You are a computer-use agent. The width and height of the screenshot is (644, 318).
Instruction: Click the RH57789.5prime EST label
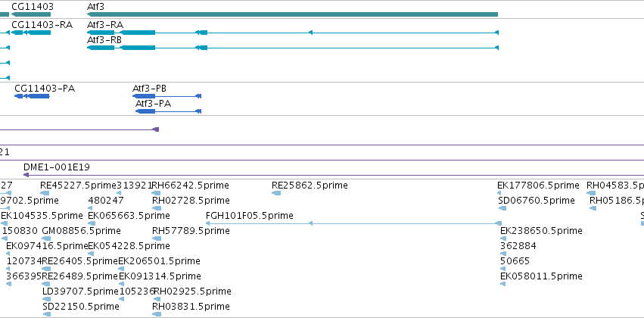tap(191, 230)
